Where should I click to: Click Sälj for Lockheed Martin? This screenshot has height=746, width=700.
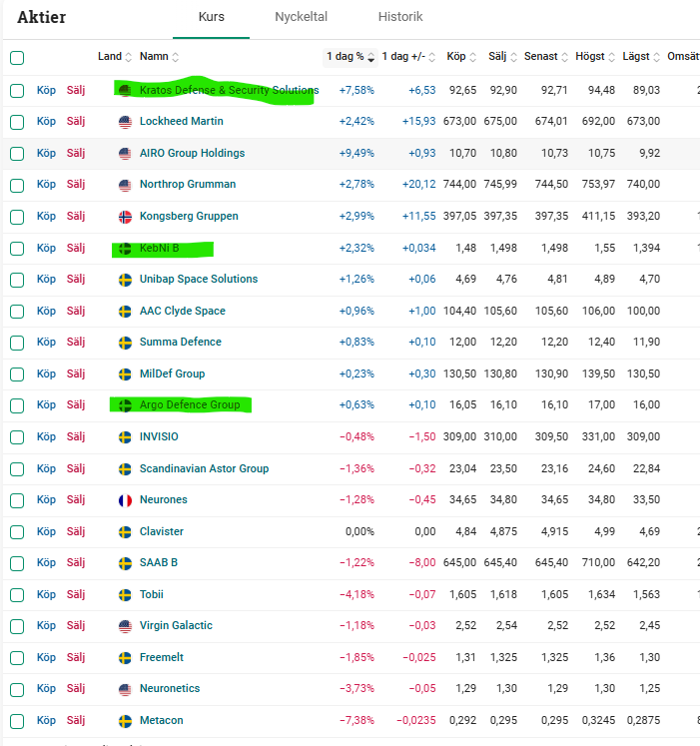pyautogui.click(x=76, y=121)
